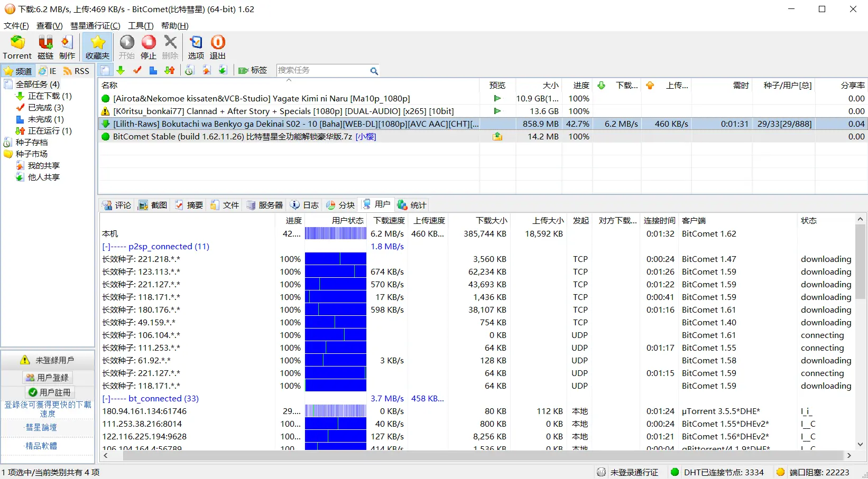The width and height of the screenshot is (868, 479).
Task: Open the 查看(V) menu
Action: (x=50, y=25)
